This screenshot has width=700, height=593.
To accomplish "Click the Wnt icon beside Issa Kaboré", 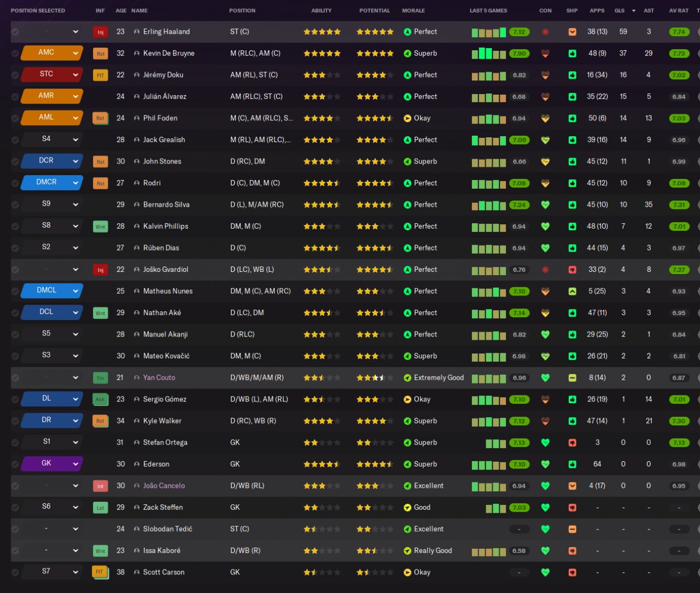I will coord(101,551).
